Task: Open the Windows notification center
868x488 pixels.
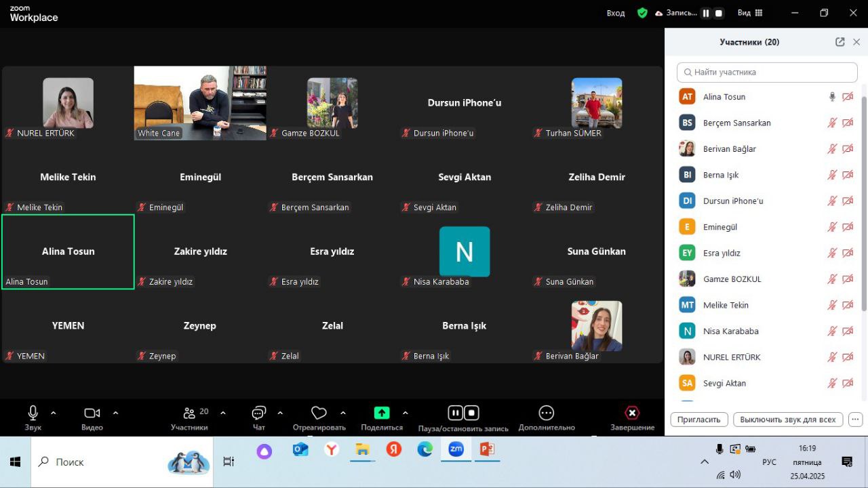Action: 847,462
